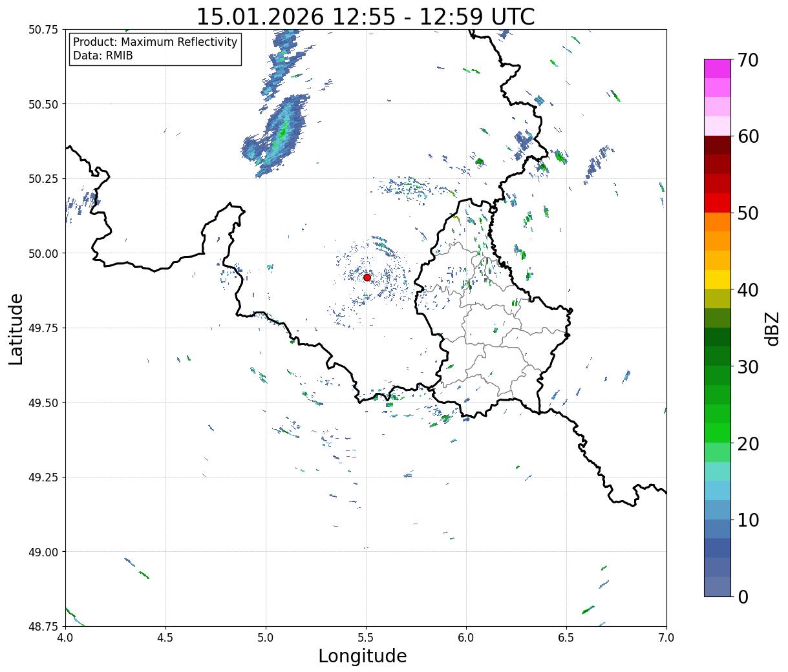Click longitude tick label 4.0
Screen dimensions: 788x672
pos(65,637)
